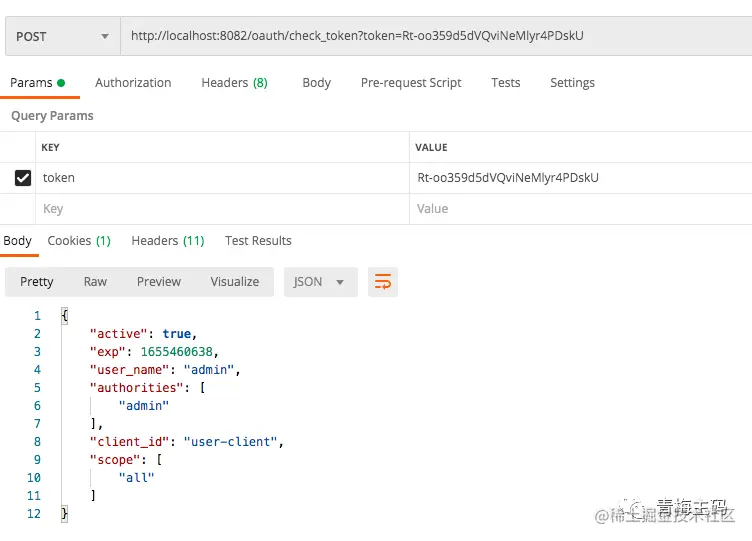Click the empty Key placeholder field
This screenshot has height=541, width=752.
(x=222, y=209)
